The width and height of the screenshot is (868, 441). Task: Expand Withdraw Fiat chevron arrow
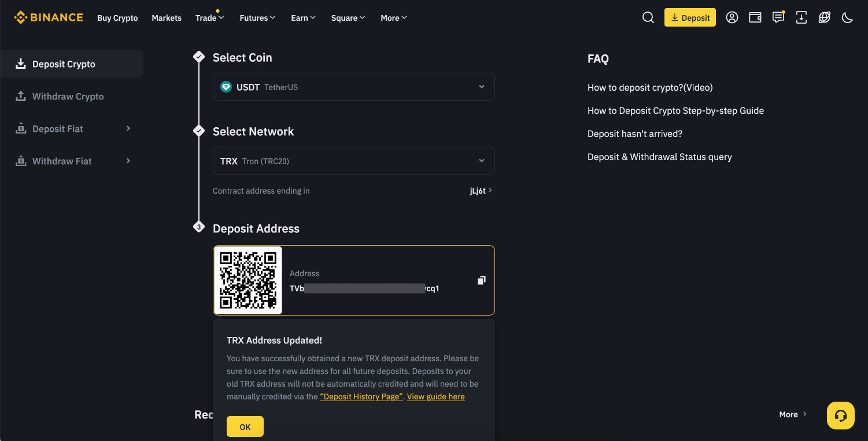click(x=128, y=161)
